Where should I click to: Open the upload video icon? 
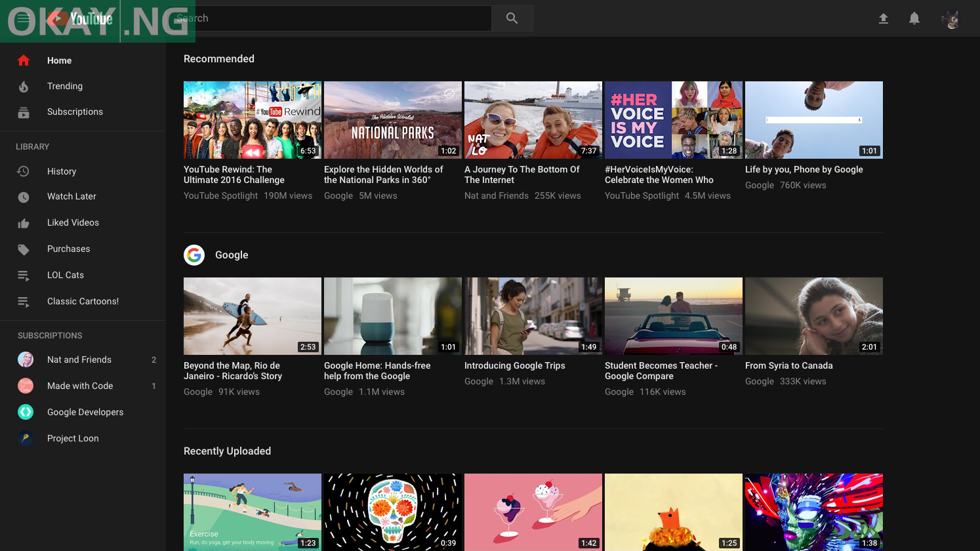884,18
